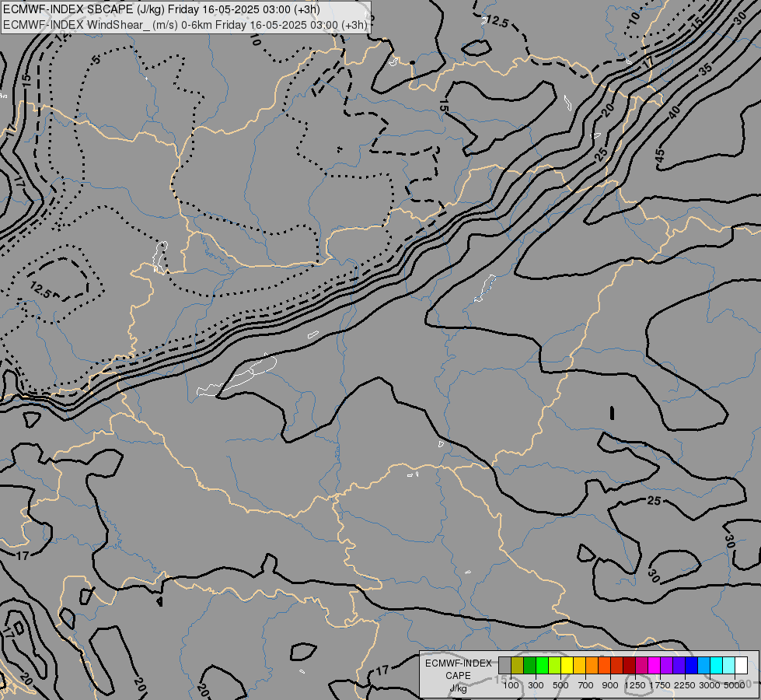Click the '1750' legend scale label

(x=660, y=685)
